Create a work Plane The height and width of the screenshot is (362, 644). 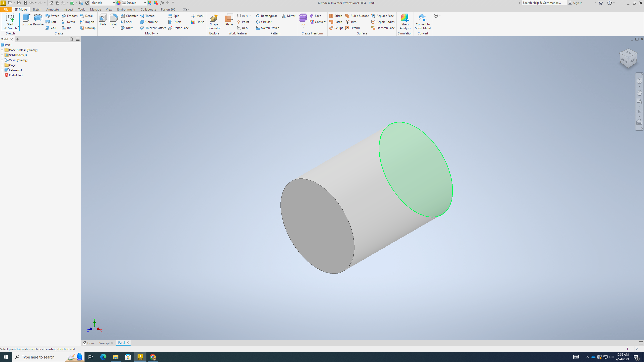229,20
